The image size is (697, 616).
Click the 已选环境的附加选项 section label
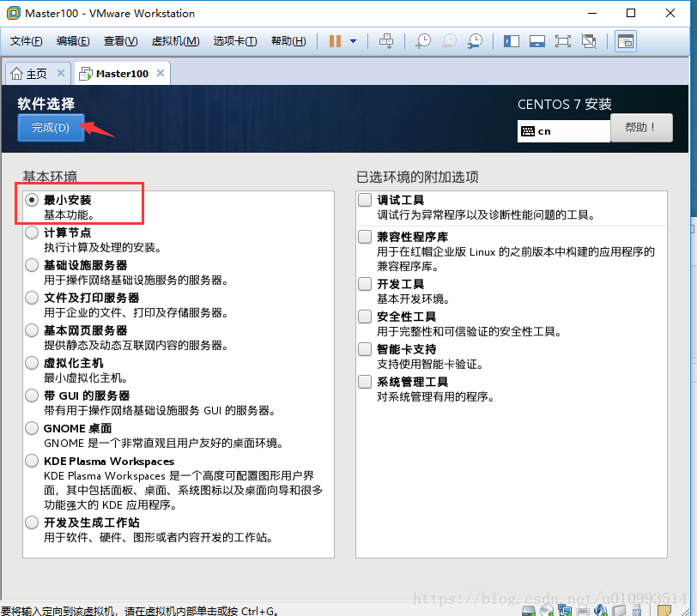(x=417, y=177)
